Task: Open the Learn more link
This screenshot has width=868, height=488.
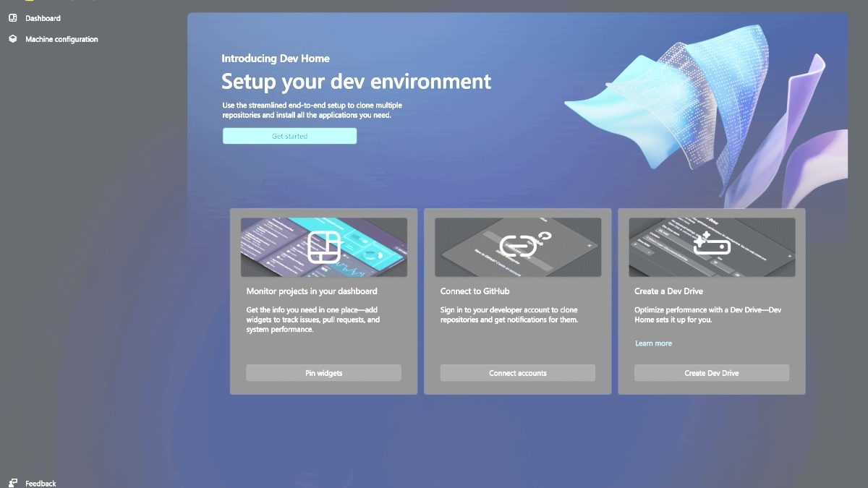Action: (x=653, y=343)
